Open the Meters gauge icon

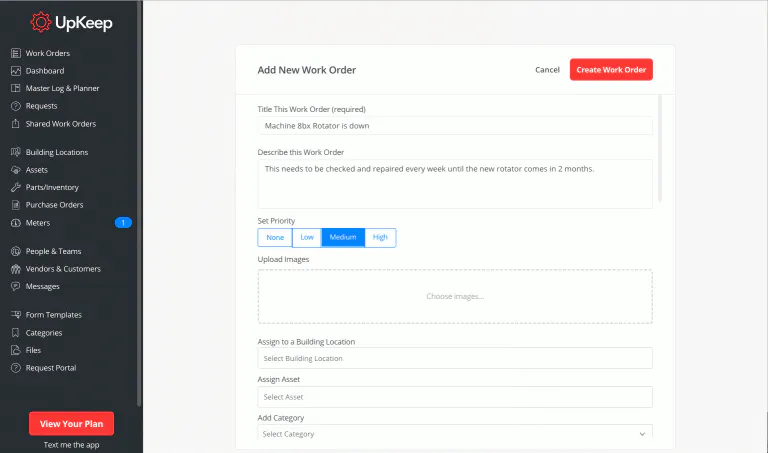(16, 222)
